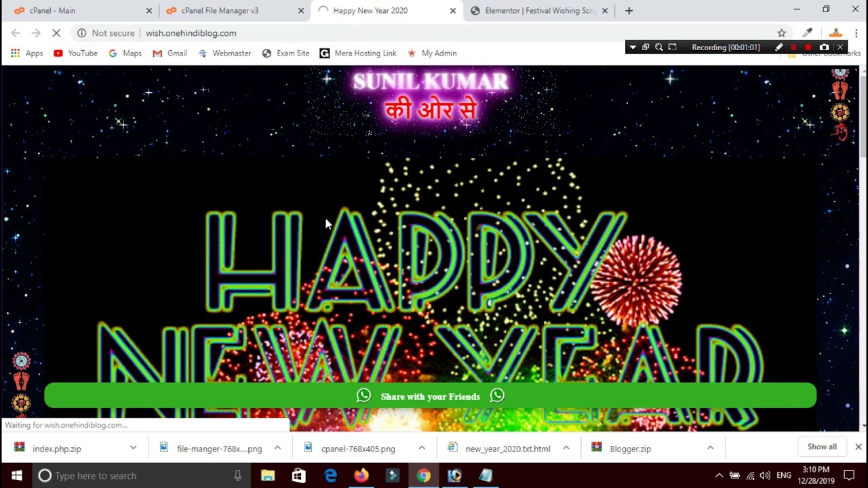
Task: Pause the screen recording
Action: 793,47
